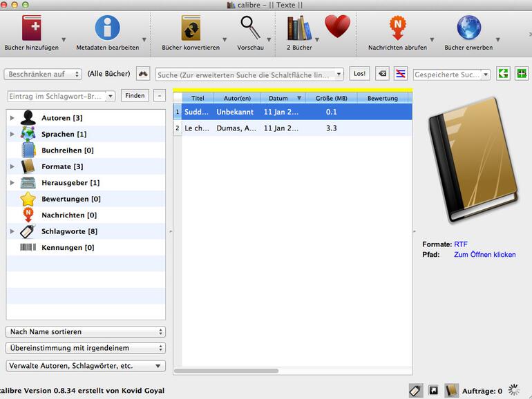Select Bewertungen [0] category label
The width and height of the screenshot is (532, 399).
[x=71, y=199]
